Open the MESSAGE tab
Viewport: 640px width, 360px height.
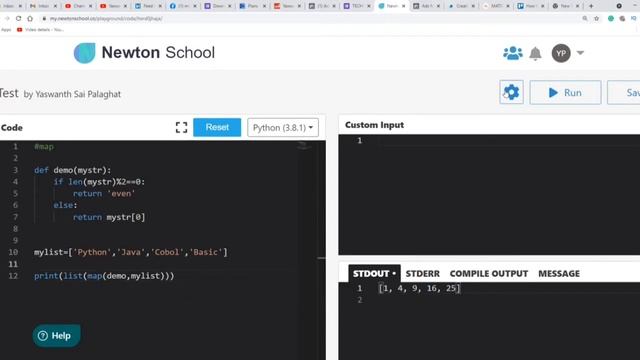click(x=559, y=273)
